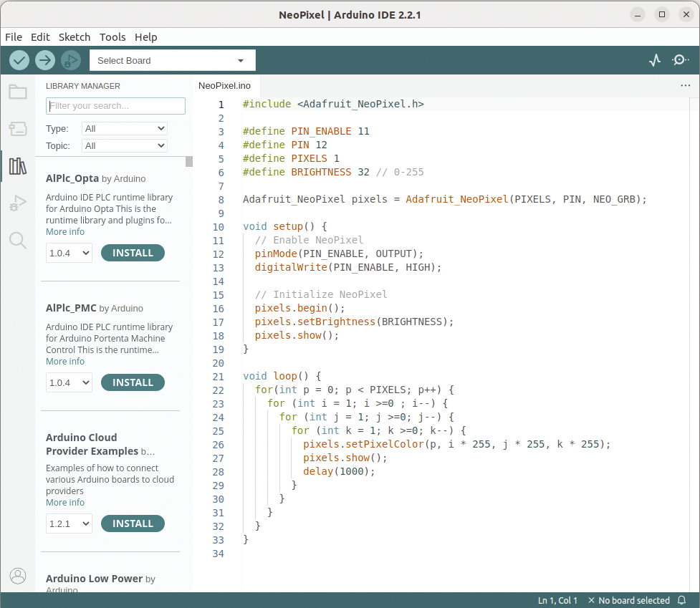700x608 pixels.
Task: Toggle the Library Manager sidebar icon
Action: (x=18, y=166)
